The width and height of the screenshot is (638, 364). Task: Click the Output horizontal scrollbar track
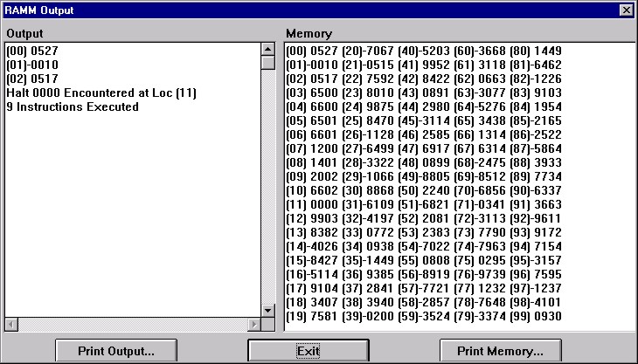133,324
